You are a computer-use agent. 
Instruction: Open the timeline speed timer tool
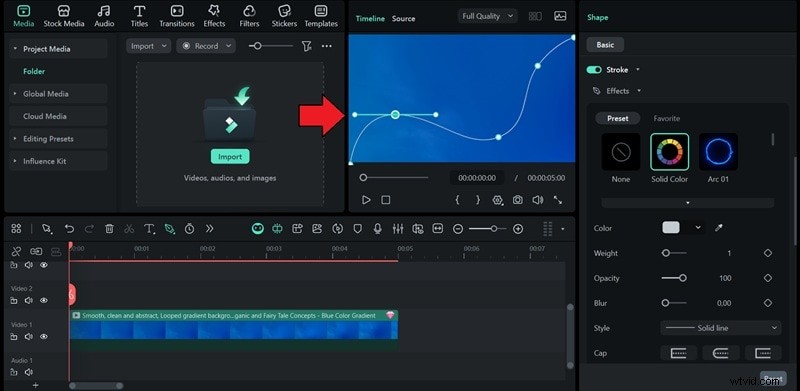(189, 229)
